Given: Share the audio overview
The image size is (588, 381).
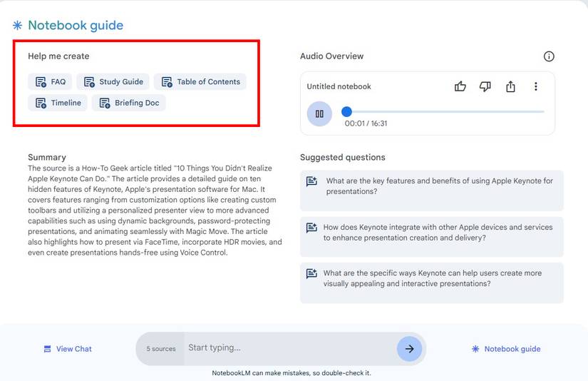Looking at the screenshot, I should 510,86.
